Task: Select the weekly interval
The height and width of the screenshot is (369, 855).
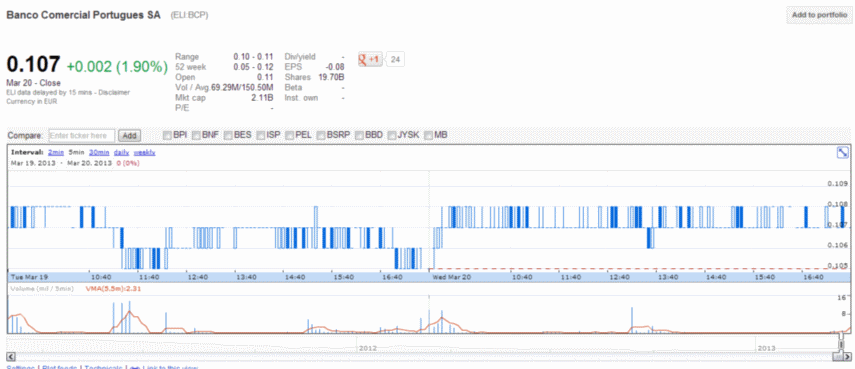Action: [144, 153]
